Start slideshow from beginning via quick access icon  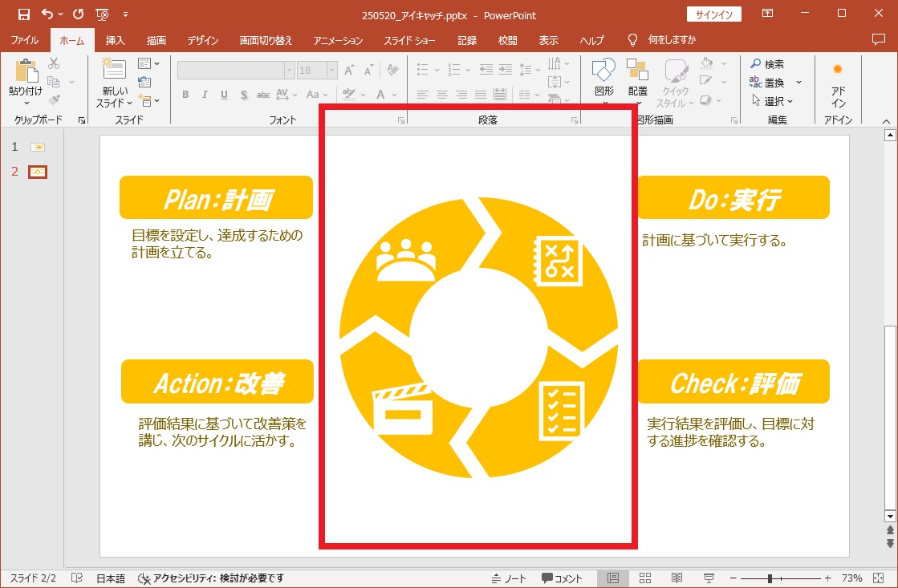(102, 14)
